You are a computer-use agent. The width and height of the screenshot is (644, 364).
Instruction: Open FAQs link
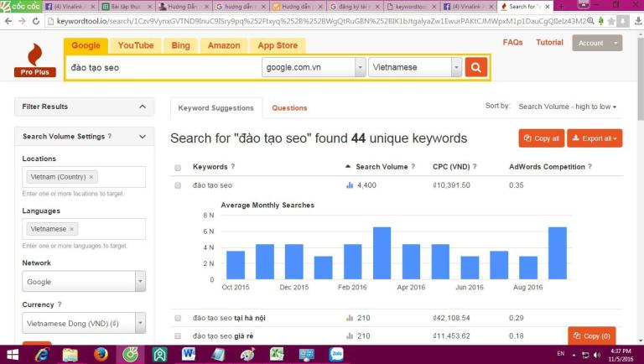[512, 42]
